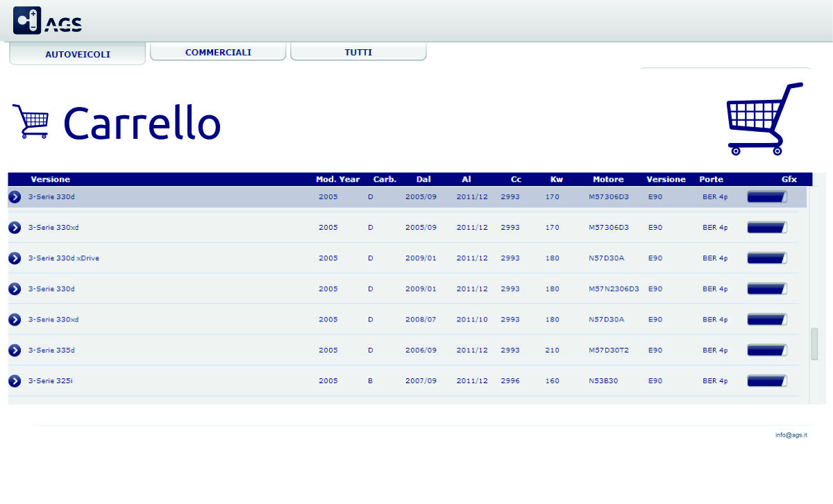The image size is (833, 504).
Task: Click arrow icon for 3-Serie 335d row
Action: [x=15, y=351]
